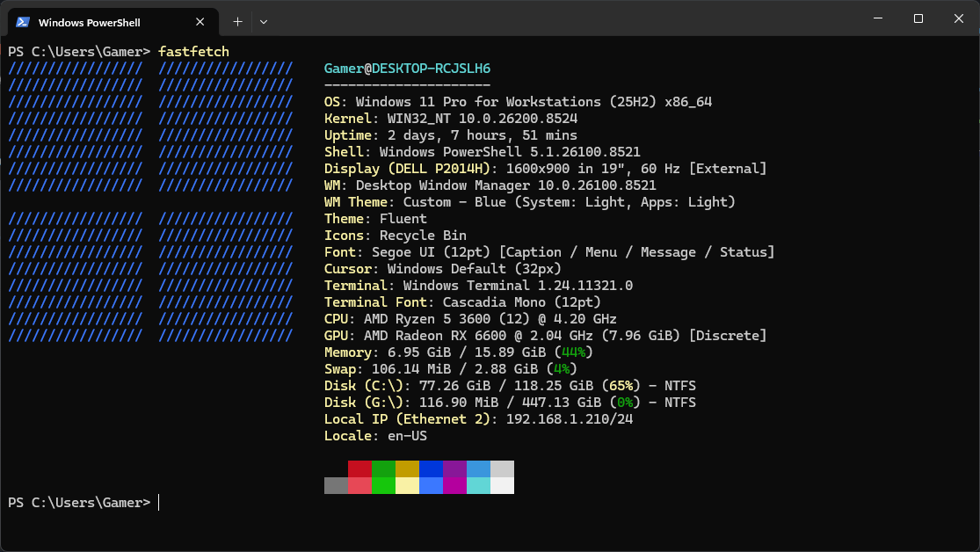Viewport: 980px width, 552px height.
Task: Click the PowerShell icon on the tab
Action: tap(23, 22)
